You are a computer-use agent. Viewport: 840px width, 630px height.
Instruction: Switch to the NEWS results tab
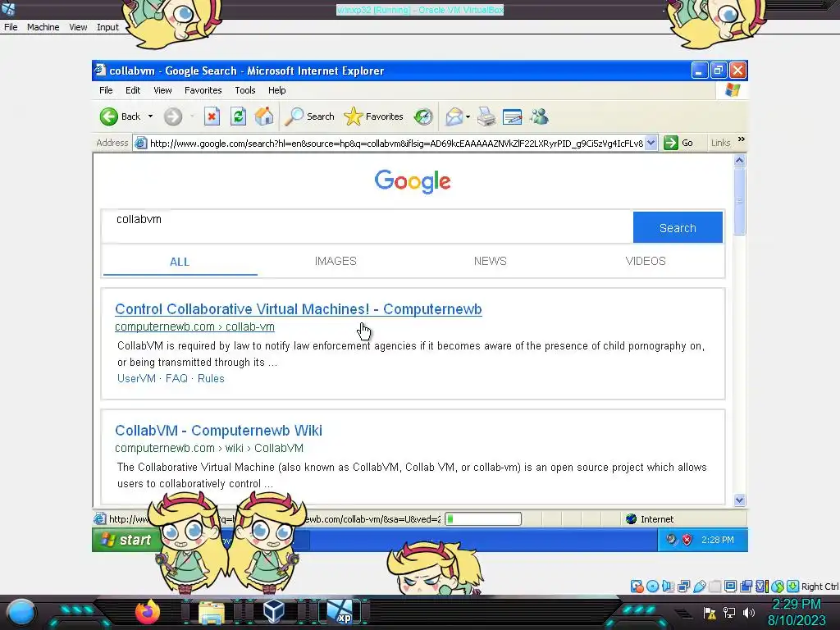tap(491, 261)
